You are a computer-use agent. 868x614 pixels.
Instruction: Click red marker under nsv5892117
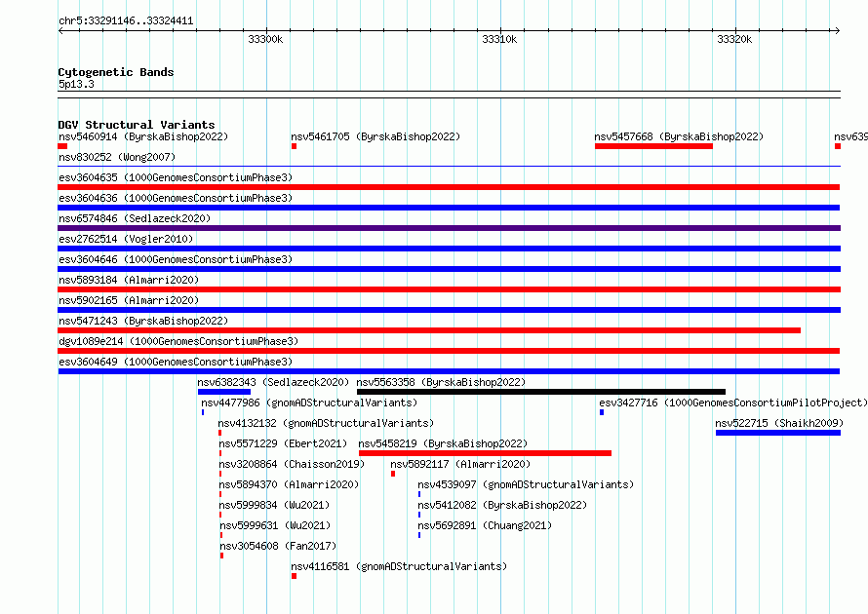pyautogui.click(x=393, y=474)
